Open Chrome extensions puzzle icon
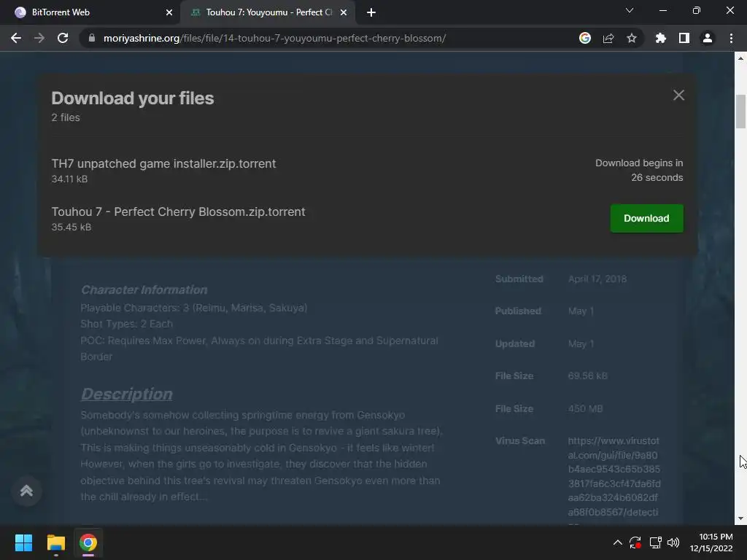747x560 pixels. (660, 38)
